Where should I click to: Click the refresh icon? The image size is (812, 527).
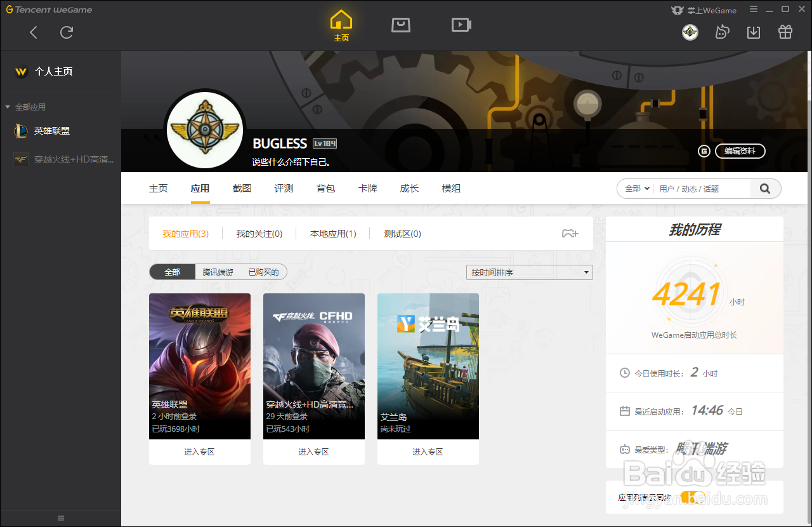(67, 32)
